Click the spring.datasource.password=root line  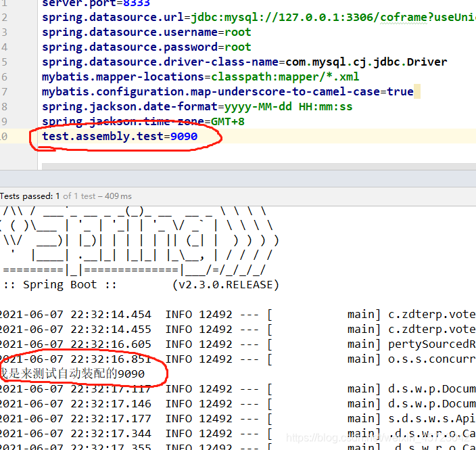point(147,47)
